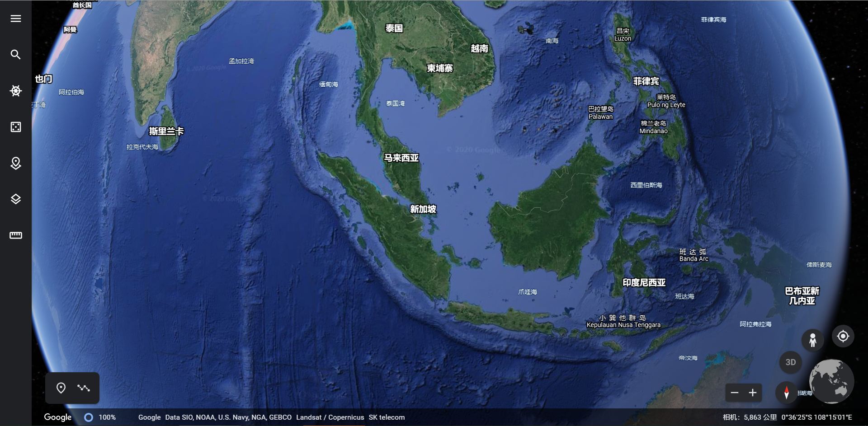Screen dimensions: 868x426
Task: Click the Landsat / Copernicus attribution text
Action: [x=330, y=417]
